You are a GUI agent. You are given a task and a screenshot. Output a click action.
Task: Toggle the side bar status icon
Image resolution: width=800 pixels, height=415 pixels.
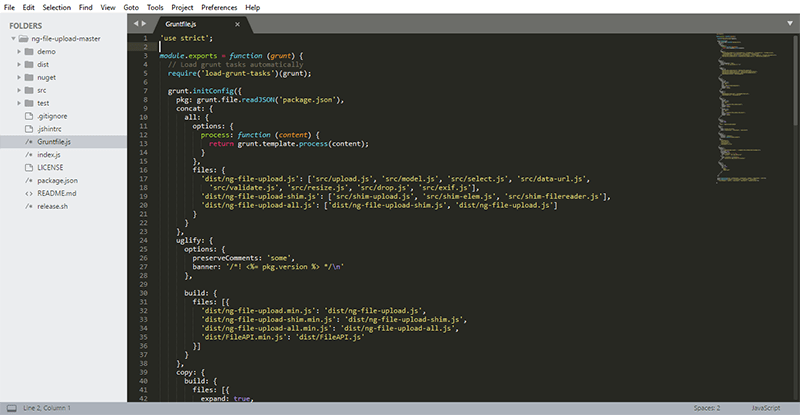click(x=11, y=408)
